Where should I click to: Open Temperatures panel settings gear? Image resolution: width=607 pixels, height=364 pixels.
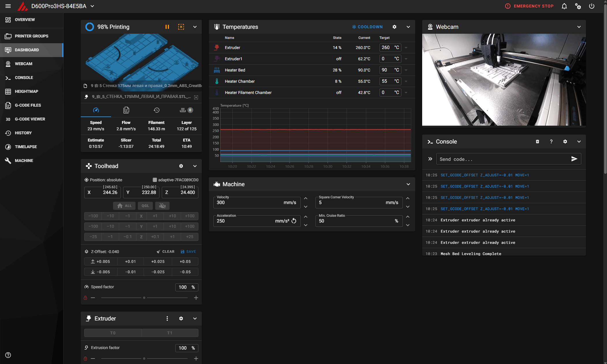pos(394,27)
